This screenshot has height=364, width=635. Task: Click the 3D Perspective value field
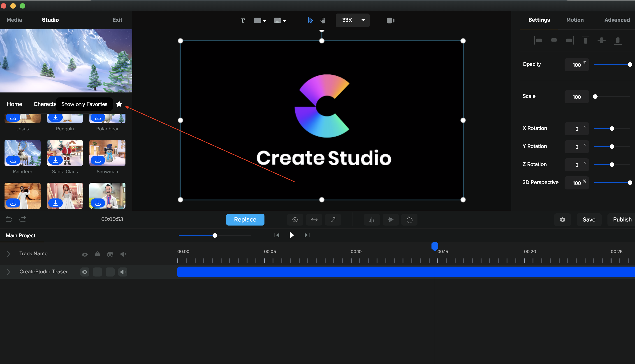pyautogui.click(x=577, y=183)
